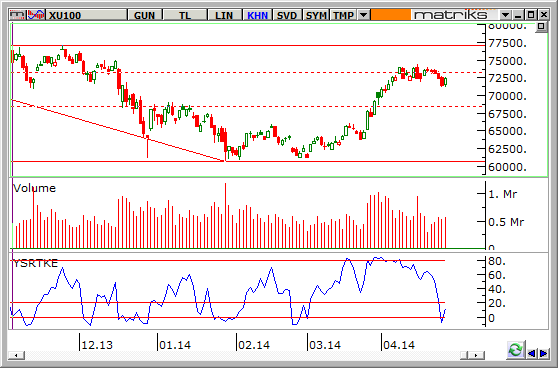This screenshot has width=558, height=368.
Task: Expand the dropdown arrow next to TMP
Action: [x=363, y=15]
